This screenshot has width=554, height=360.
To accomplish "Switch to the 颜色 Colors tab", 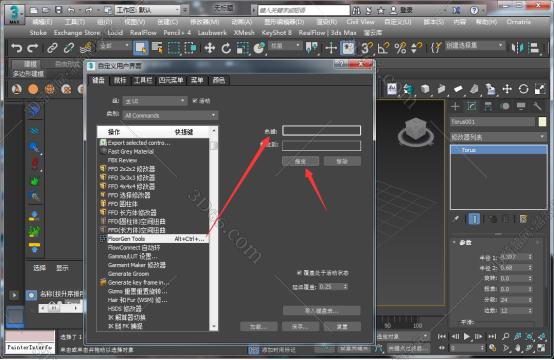I will click(x=219, y=81).
